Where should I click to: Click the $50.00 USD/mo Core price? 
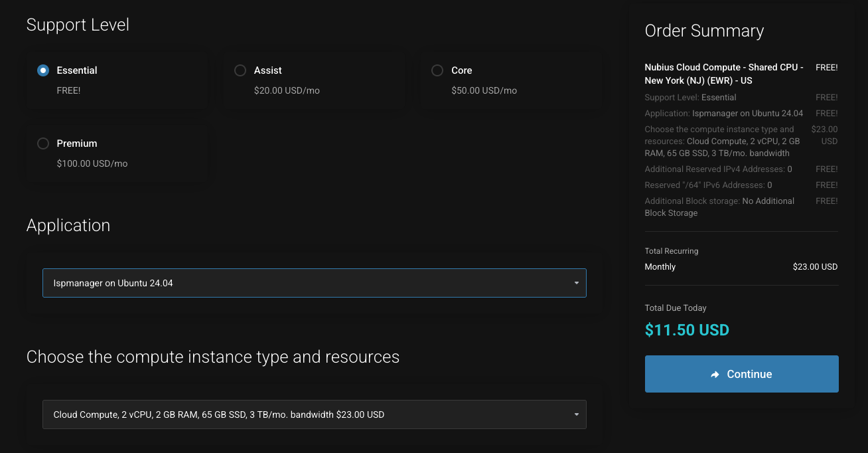pyautogui.click(x=484, y=90)
